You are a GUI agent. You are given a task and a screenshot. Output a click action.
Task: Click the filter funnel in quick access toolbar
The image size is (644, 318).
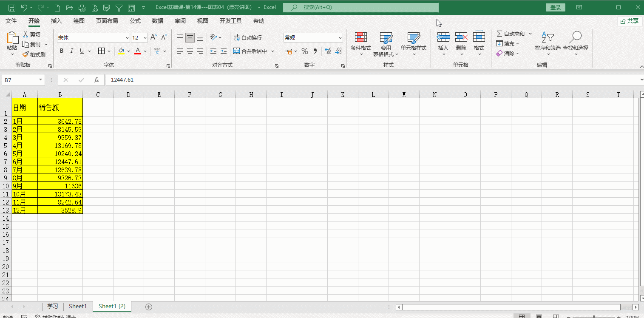(119, 7)
